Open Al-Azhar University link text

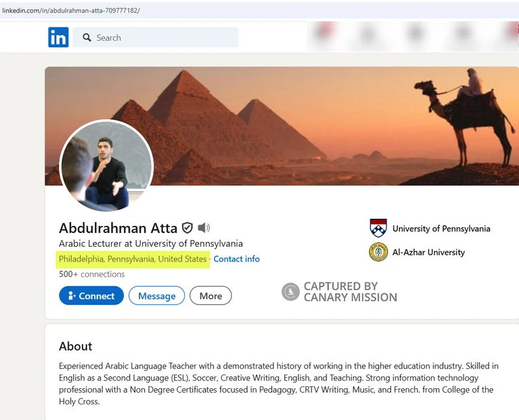429,253
